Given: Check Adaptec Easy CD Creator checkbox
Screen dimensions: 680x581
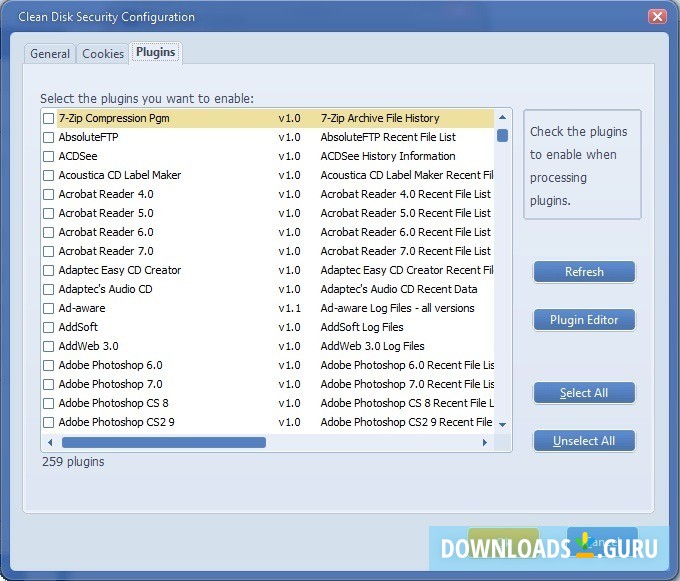Looking at the screenshot, I should pos(49,271).
